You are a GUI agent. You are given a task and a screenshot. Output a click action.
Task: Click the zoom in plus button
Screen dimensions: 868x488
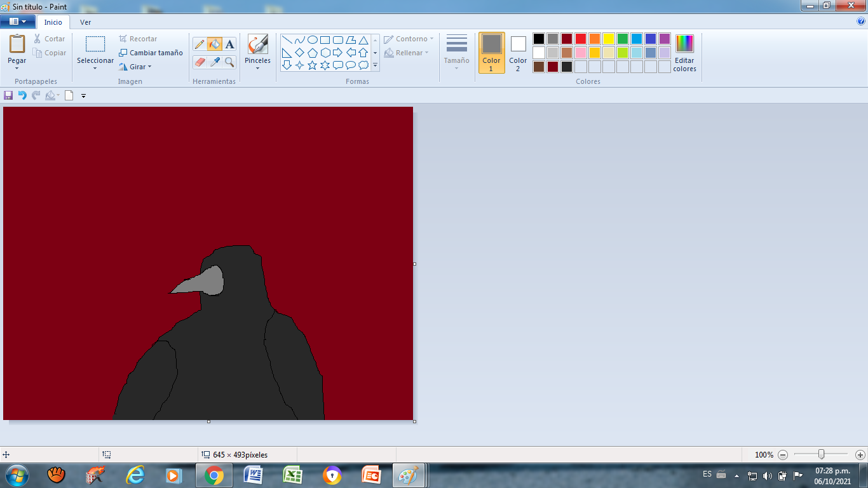tap(860, 455)
